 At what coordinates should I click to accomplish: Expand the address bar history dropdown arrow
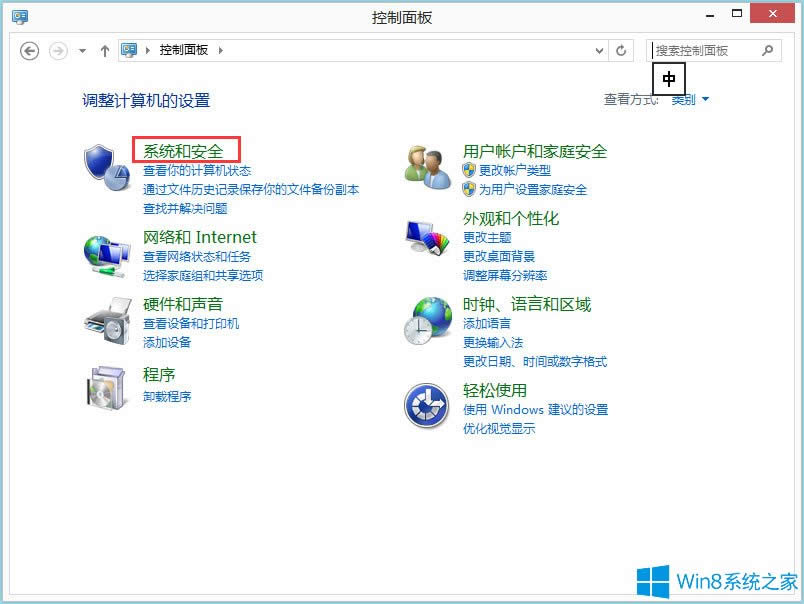point(599,50)
